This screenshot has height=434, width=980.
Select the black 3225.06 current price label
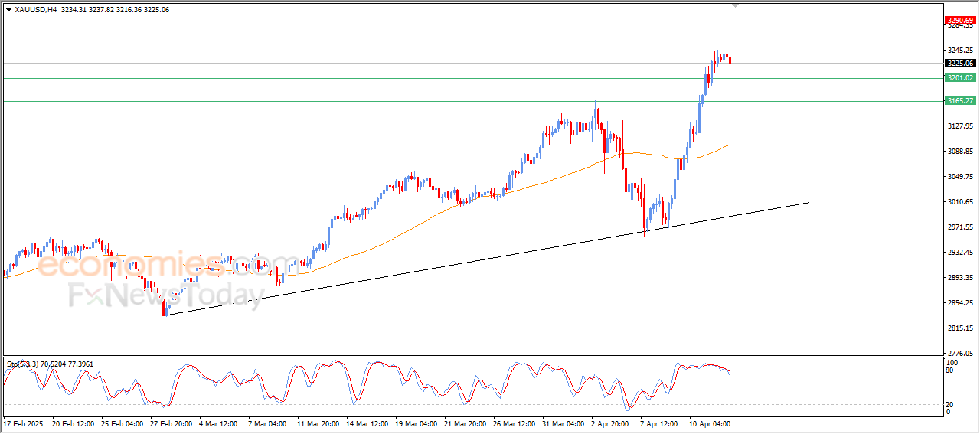[x=960, y=64]
